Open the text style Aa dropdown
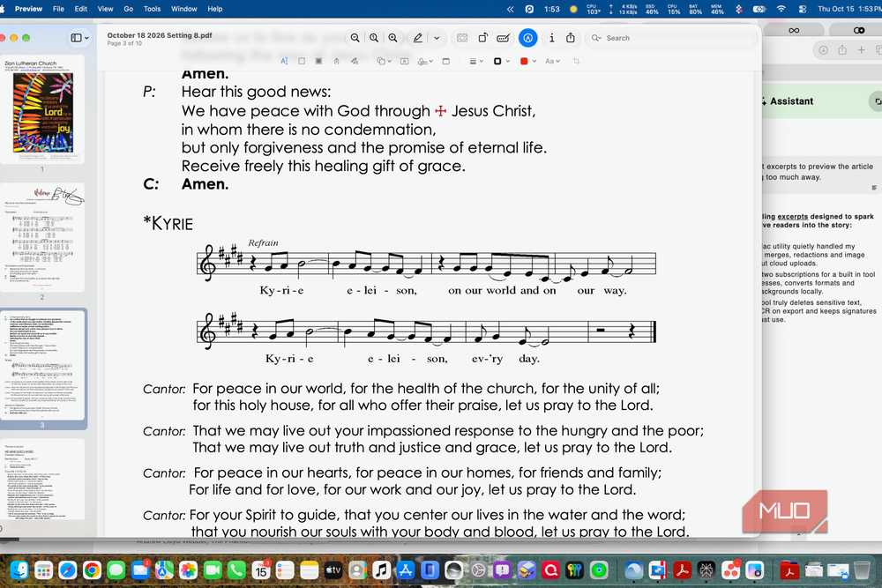Screen dimensions: 882x588 coord(552,61)
